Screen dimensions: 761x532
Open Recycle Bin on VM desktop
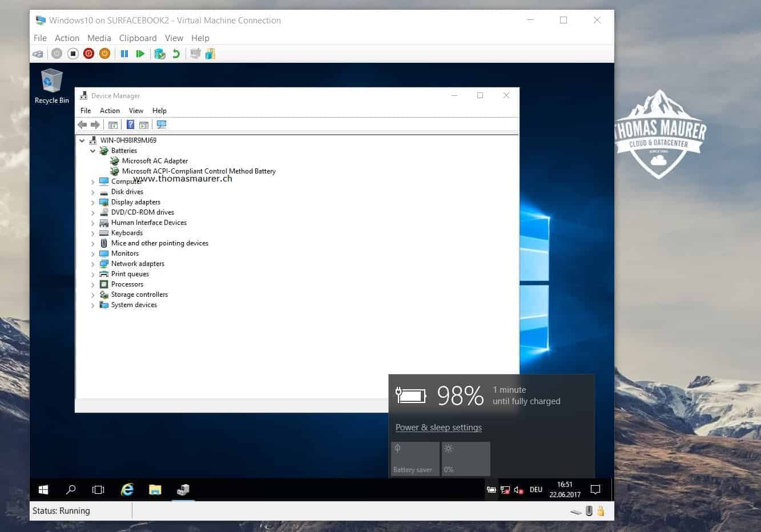51,86
